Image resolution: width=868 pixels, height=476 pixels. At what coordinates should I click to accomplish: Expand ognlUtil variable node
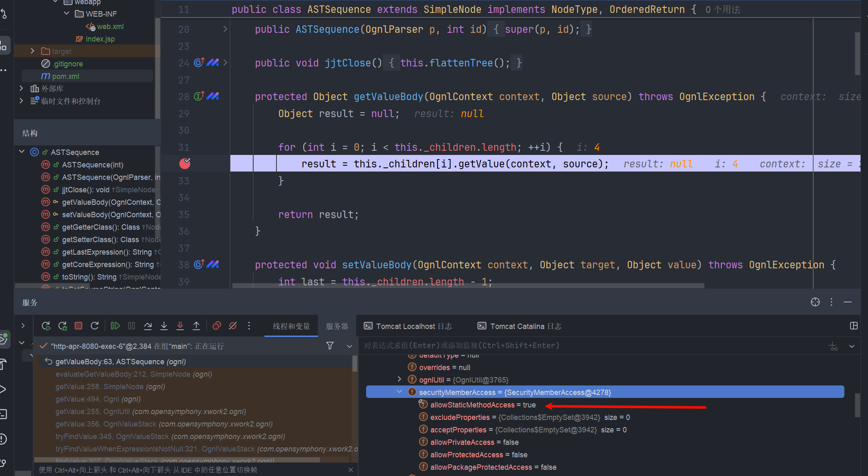click(x=399, y=379)
